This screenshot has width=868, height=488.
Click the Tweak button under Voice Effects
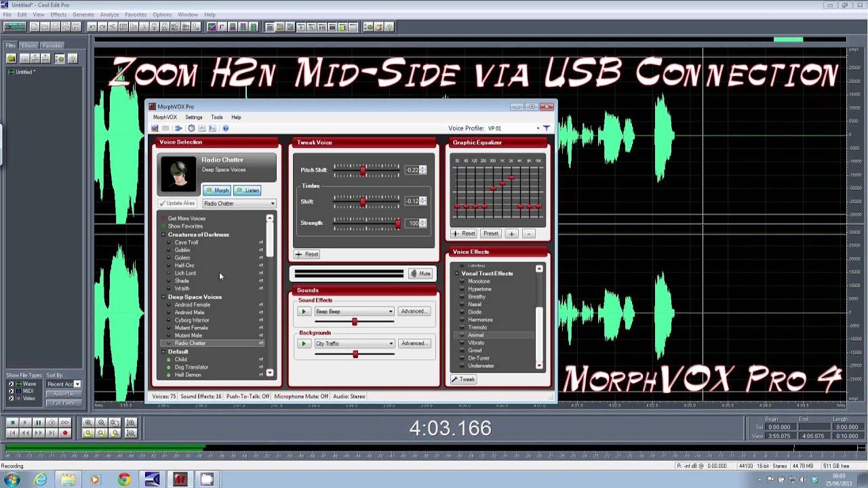click(464, 380)
